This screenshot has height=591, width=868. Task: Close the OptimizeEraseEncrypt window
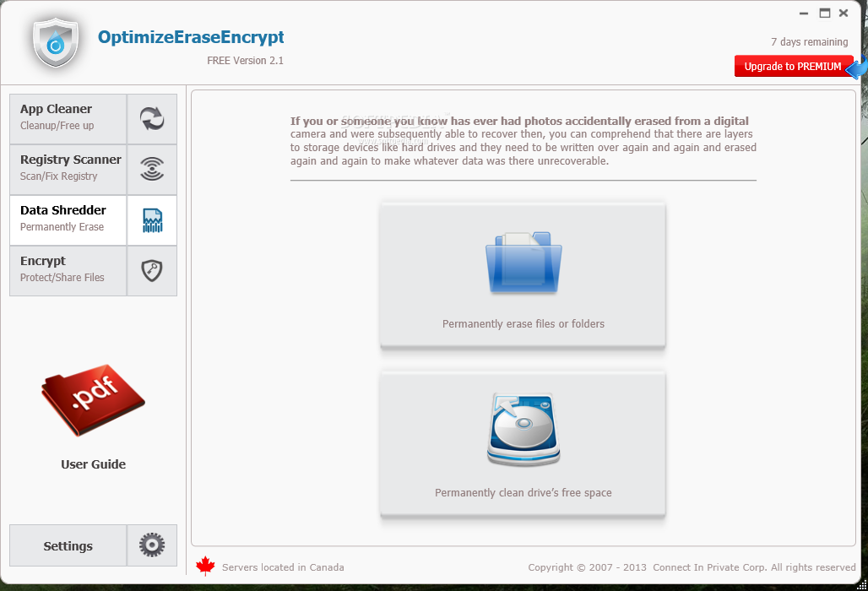pos(844,13)
